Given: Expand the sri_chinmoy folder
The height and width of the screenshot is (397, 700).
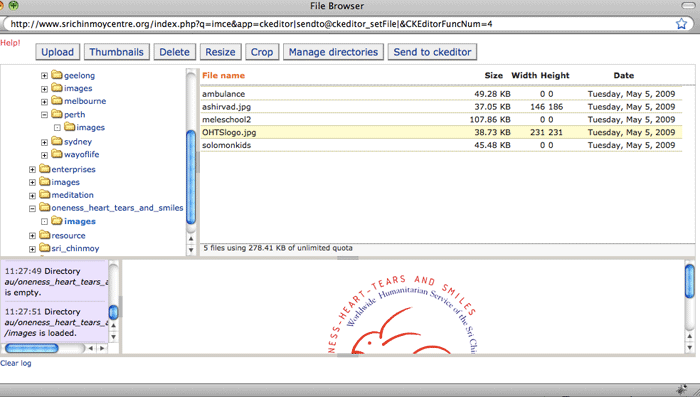Looking at the screenshot, I should pyautogui.click(x=32, y=249).
